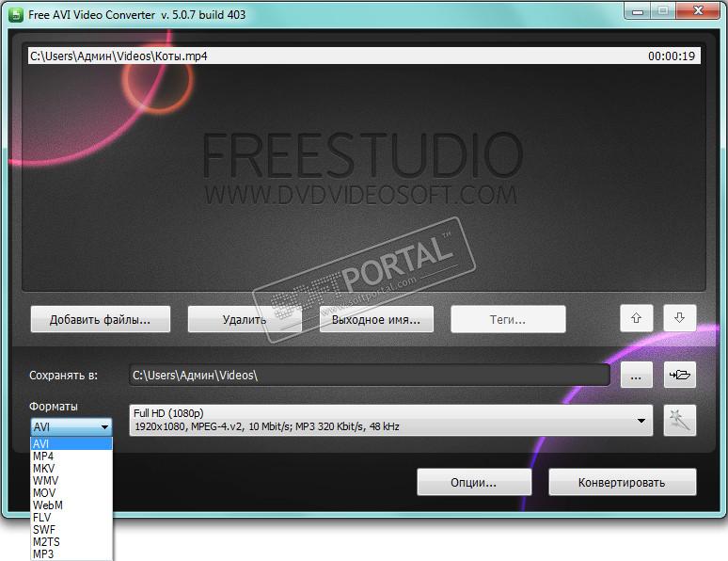Open output folder with folder-arrow icon

679,375
